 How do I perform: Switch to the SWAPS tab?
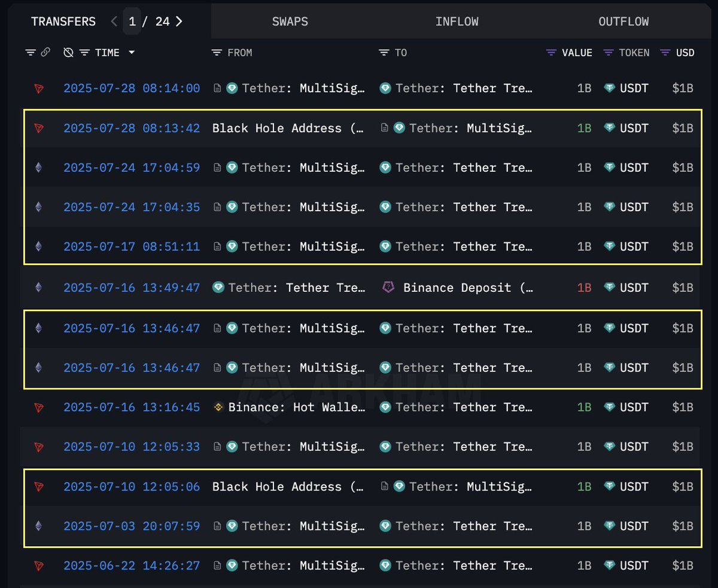tap(290, 22)
